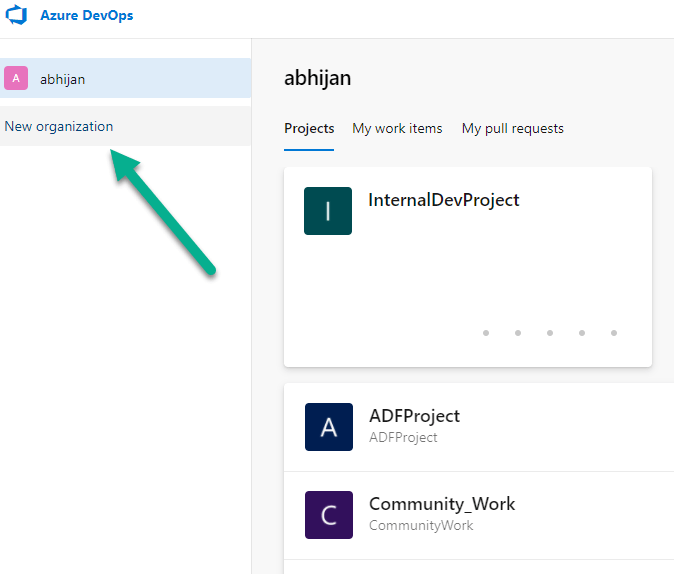Click the ADFProject description subtitle

(403, 437)
